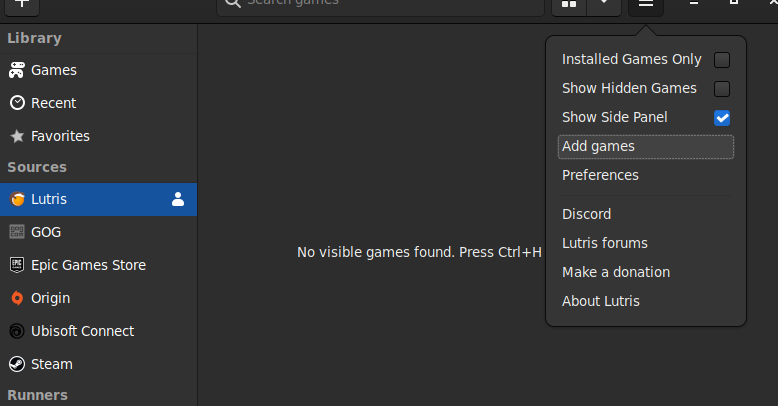Click the Epic Games Store icon
Image resolution: width=778 pixels, height=406 pixels.
click(17, 265)
